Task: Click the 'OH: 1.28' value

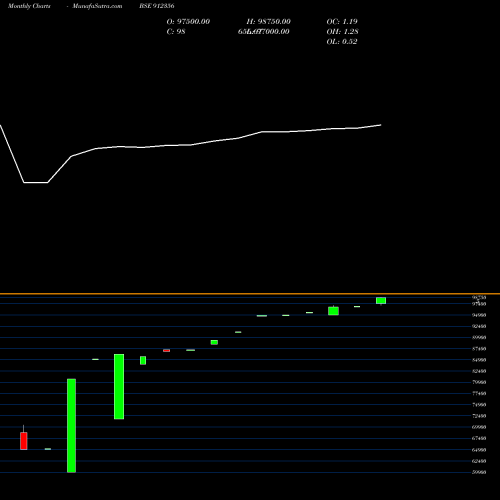Action: click(342, 31)
